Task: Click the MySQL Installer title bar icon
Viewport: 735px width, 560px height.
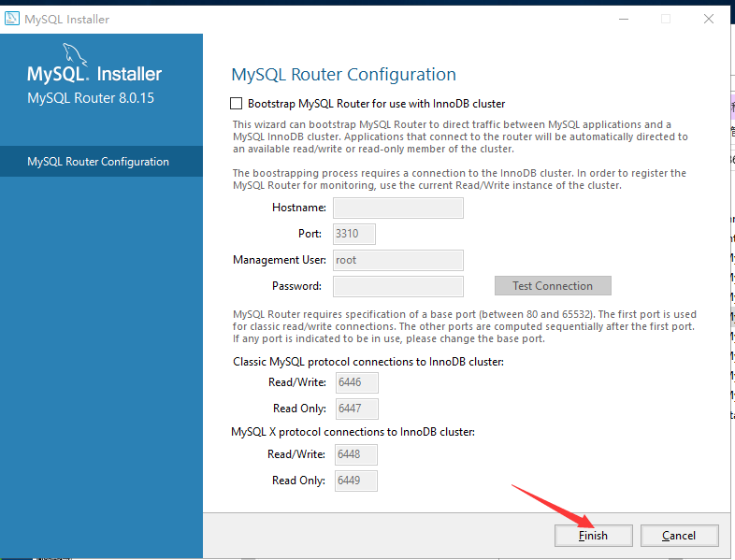Action: [x=12, y=19]
